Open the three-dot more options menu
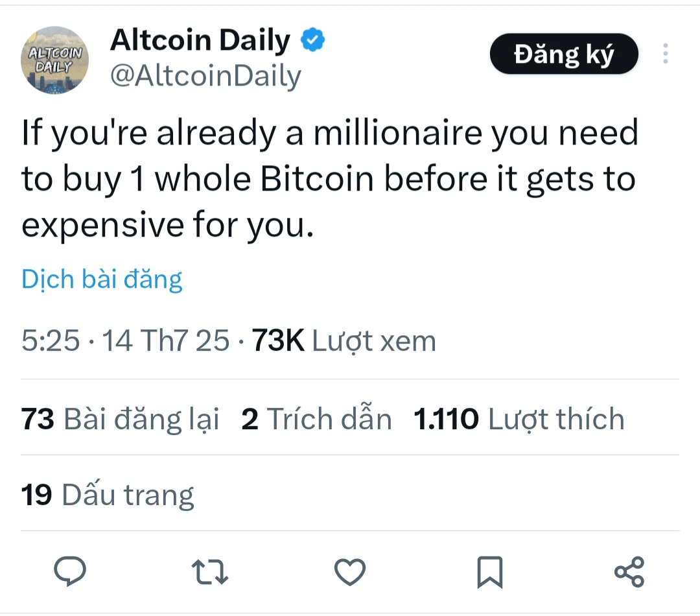The image size is (700, 616). click(x=665, y=54)
